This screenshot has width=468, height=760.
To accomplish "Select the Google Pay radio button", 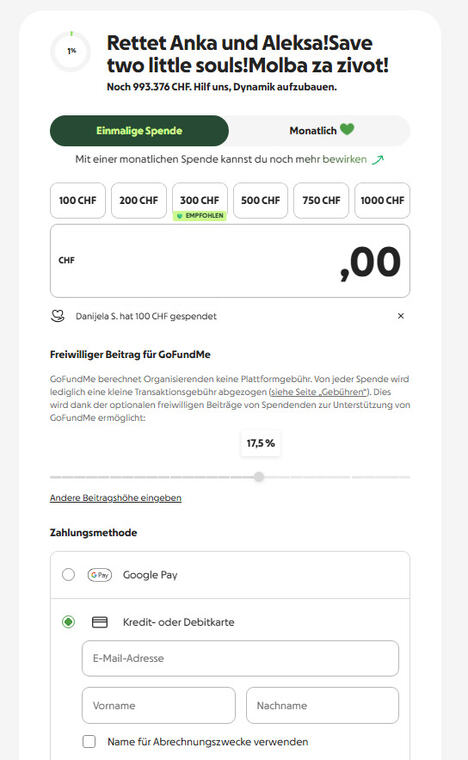I will [68, 575].
